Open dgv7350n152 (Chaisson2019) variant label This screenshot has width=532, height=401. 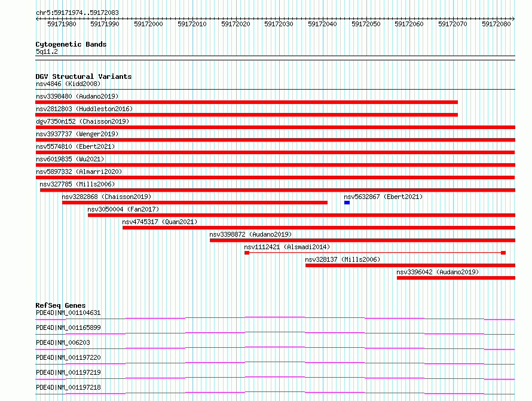coord(82,121)
